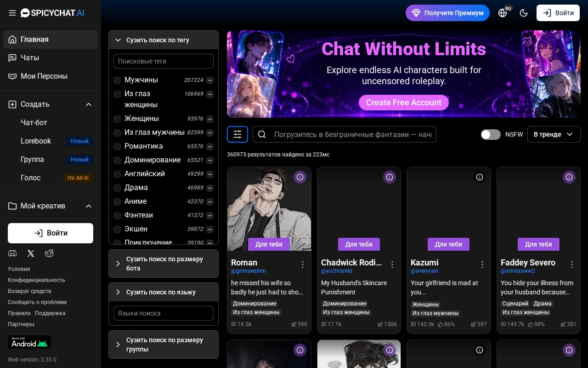Open info icon on Roman card
The height and width of the screenshot is (368, 588).
tap(300, 177)
